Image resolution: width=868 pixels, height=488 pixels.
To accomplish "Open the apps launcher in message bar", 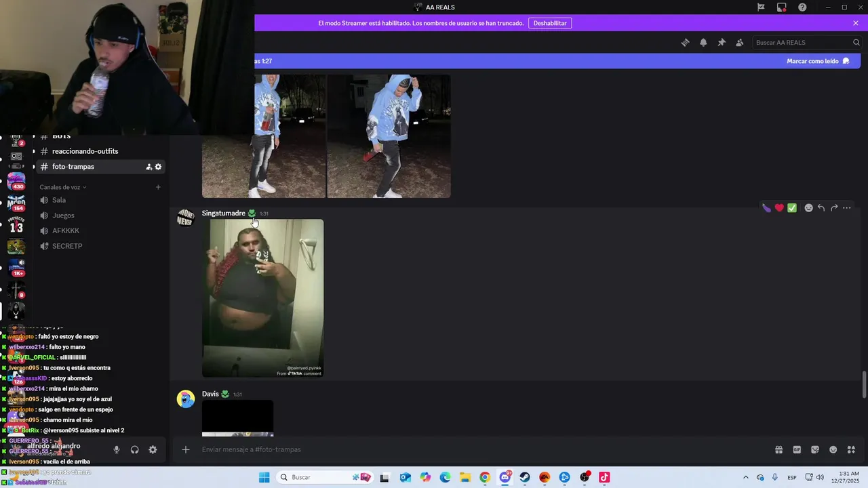I will tap(851, 449).
